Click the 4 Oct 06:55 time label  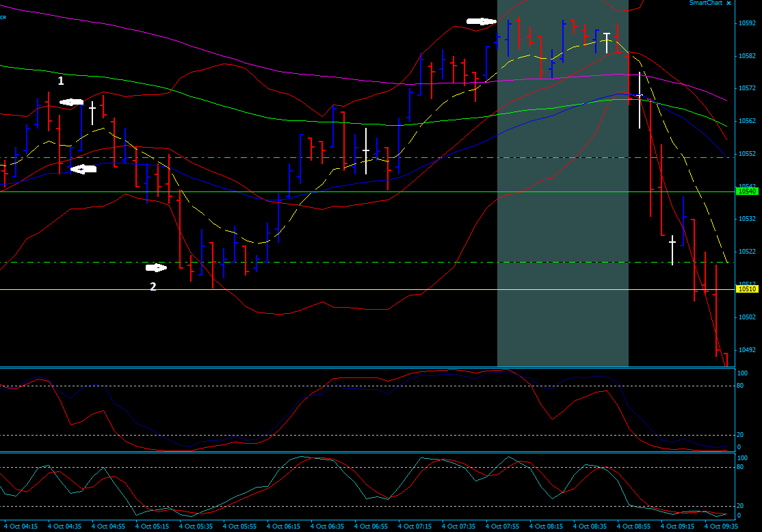click(370, 526)
